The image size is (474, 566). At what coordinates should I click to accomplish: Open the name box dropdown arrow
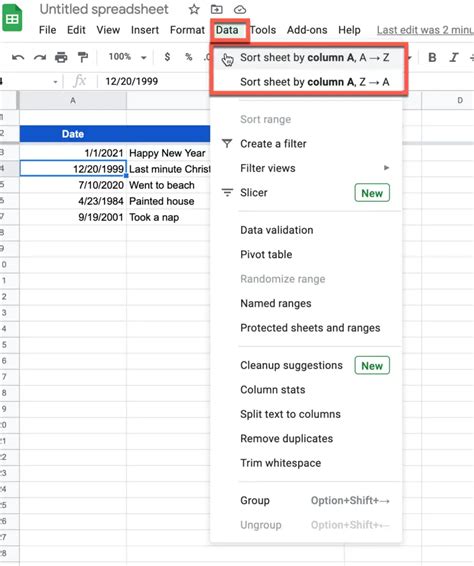click(55, 82)
